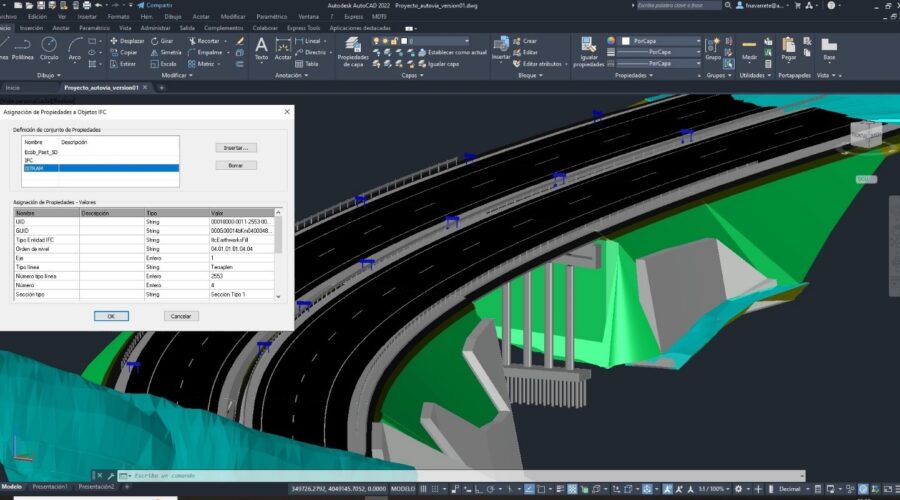The image size is (900, 500).
Task: Open the Edición menu
Action: (x=37, y=17)
